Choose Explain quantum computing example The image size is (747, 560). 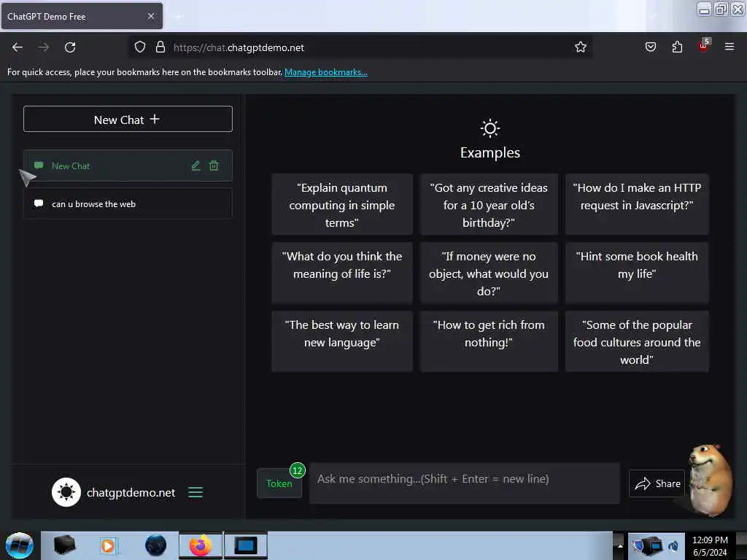(342, 205)
